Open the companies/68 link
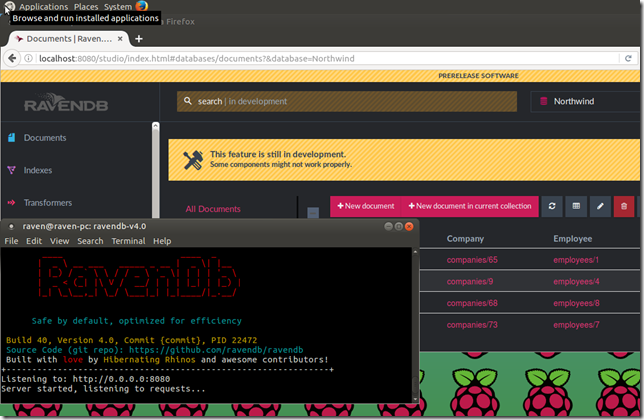This screenshot has width=644, height=420. click(x=472, y=303)
